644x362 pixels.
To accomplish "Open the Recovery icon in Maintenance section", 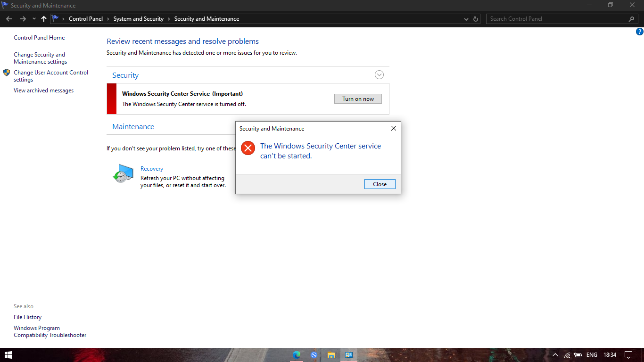I will (x=123, y=174).
